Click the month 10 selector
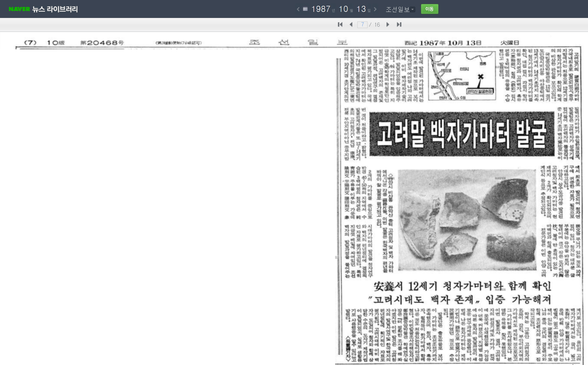The width and height of the screenshot is (588, 365). pyautogui.click(x=343, y=9)
